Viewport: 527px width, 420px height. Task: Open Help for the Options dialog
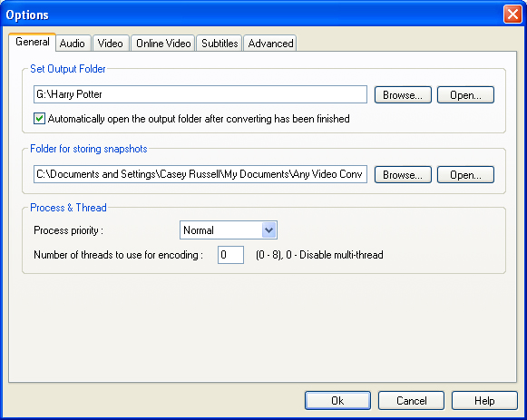484,401
